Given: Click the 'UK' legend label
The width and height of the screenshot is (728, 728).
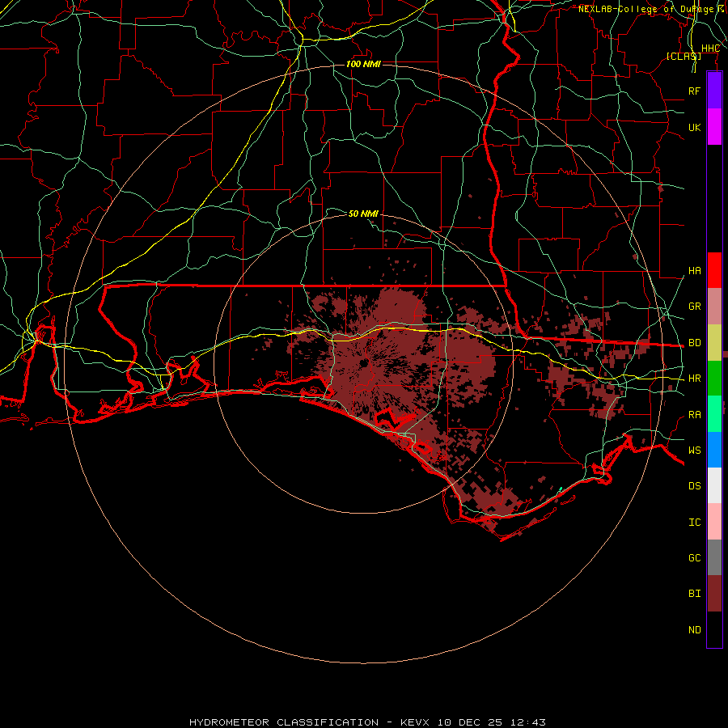Looking at the screenshot, I should (694, 127).
